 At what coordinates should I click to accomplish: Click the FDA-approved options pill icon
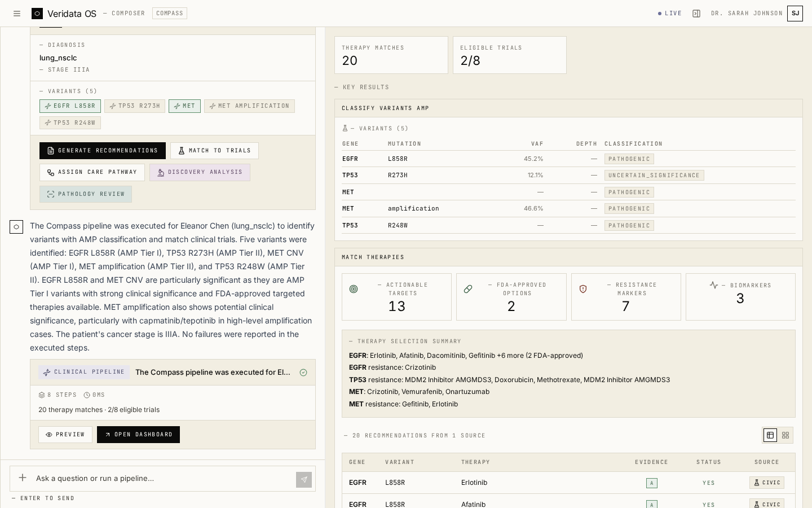coord(468,289)
